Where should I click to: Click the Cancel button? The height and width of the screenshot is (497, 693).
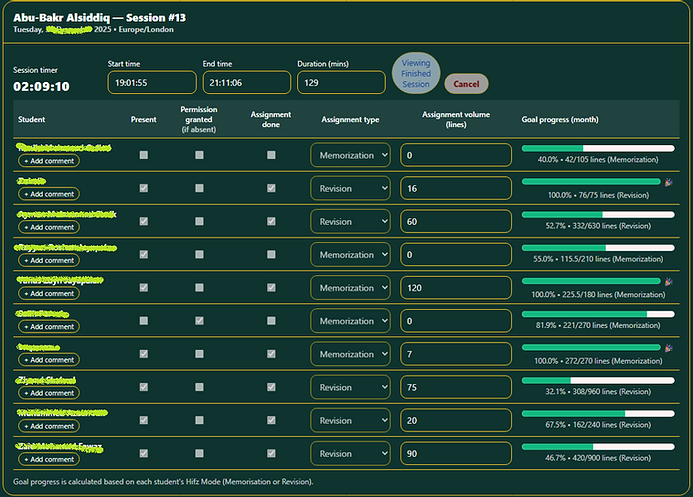click(466, 84)
